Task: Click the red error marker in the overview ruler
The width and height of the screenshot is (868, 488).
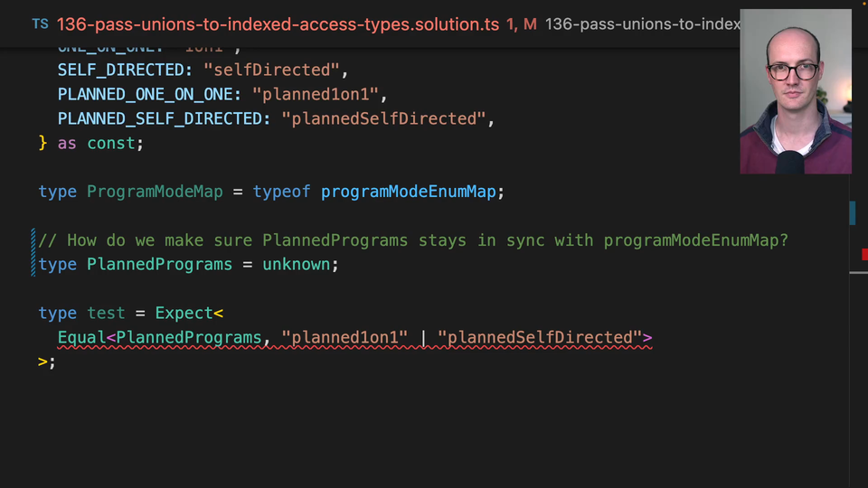Action: coord(863,255)
